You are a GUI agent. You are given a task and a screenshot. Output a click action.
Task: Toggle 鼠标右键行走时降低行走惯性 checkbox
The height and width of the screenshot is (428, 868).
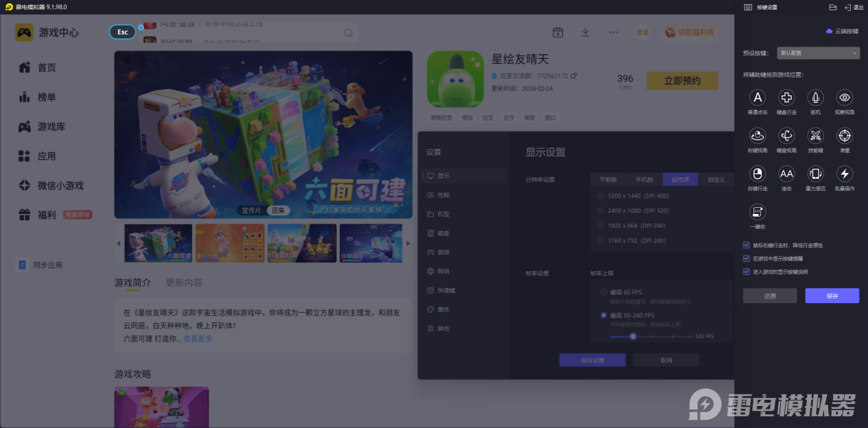point(747,245)
